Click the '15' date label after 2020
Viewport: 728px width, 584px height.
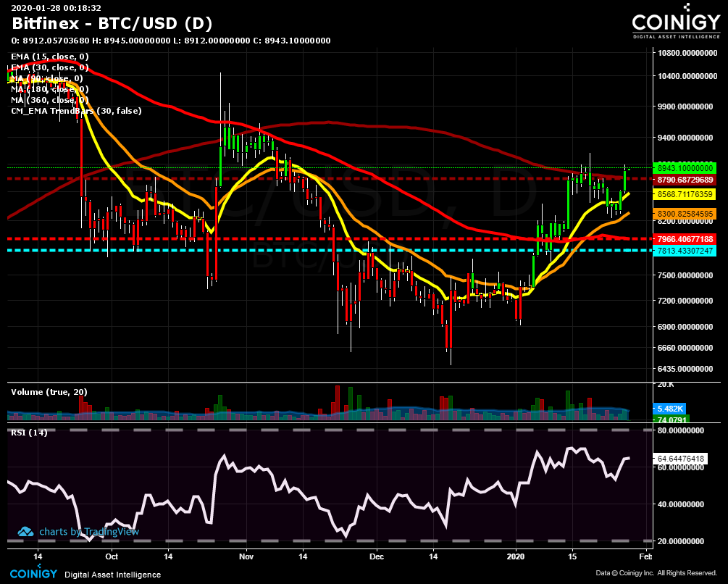click(572, 556)
